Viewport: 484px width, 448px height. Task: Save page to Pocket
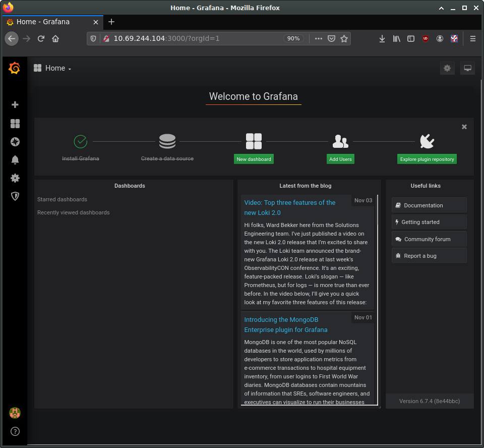click(x=332, y=39)
